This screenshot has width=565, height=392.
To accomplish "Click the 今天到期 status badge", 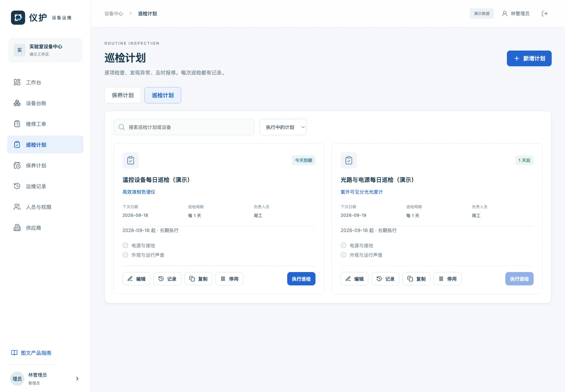I will point(304,160).
